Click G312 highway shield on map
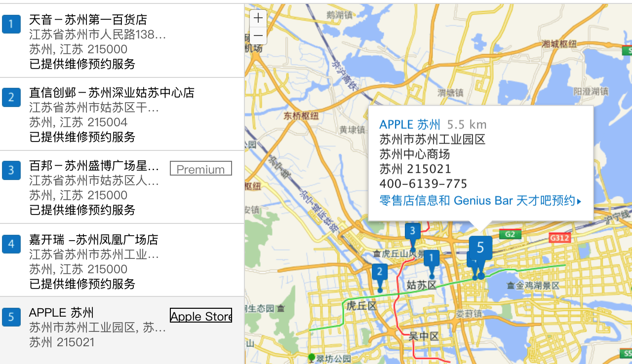632x364 pixels. (x=559, y=238)
